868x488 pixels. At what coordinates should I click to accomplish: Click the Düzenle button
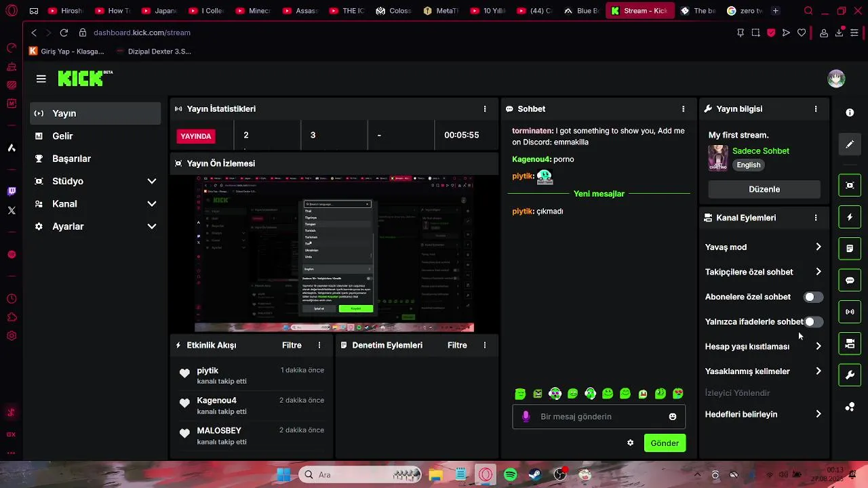(x=764, y=189)
